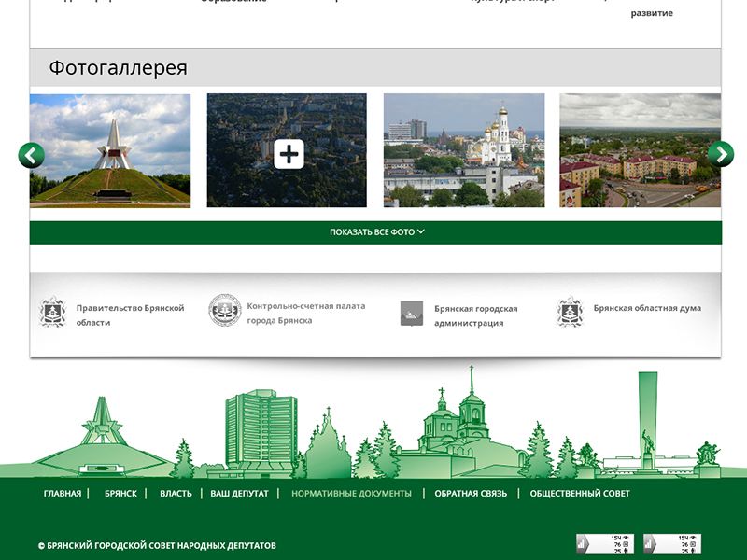This screenshot has width=747, height=560.
Task: Click the next photo arrow in gallery
Action: 721,154
